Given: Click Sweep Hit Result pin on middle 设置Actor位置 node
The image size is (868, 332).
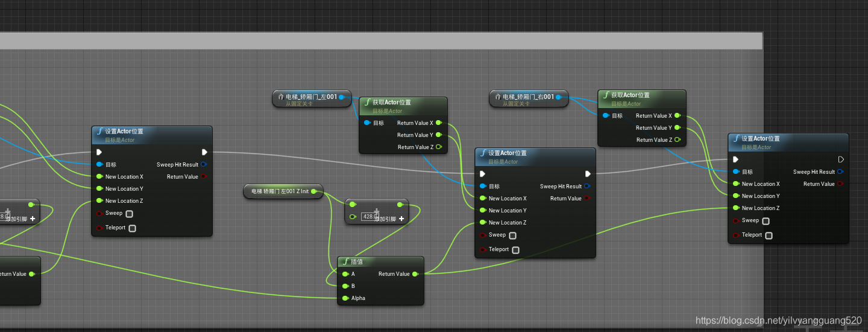Looking at the screenshot, I should 588,186.
